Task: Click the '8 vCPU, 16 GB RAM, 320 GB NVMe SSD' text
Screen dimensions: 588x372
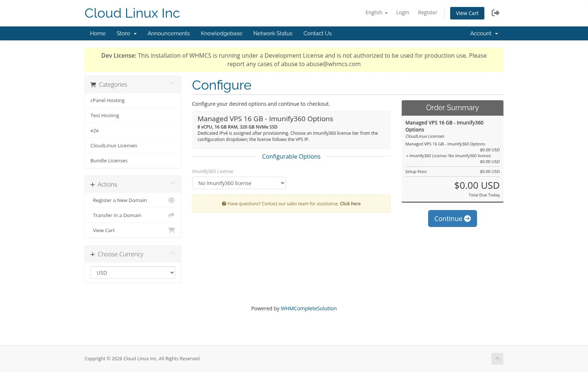Action: [237, 127]
